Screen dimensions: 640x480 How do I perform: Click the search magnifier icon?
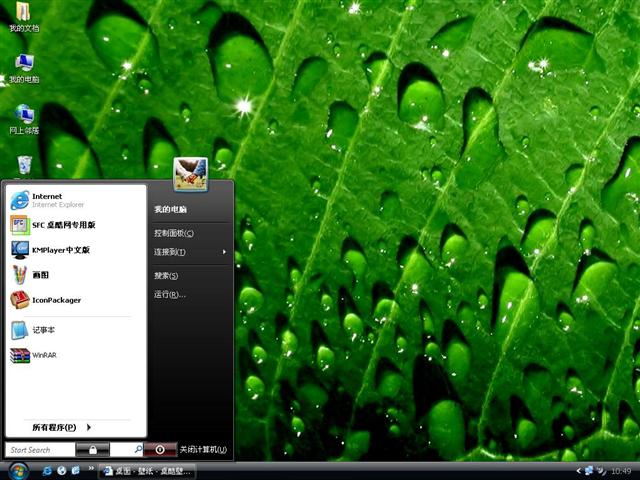[138, 449]
